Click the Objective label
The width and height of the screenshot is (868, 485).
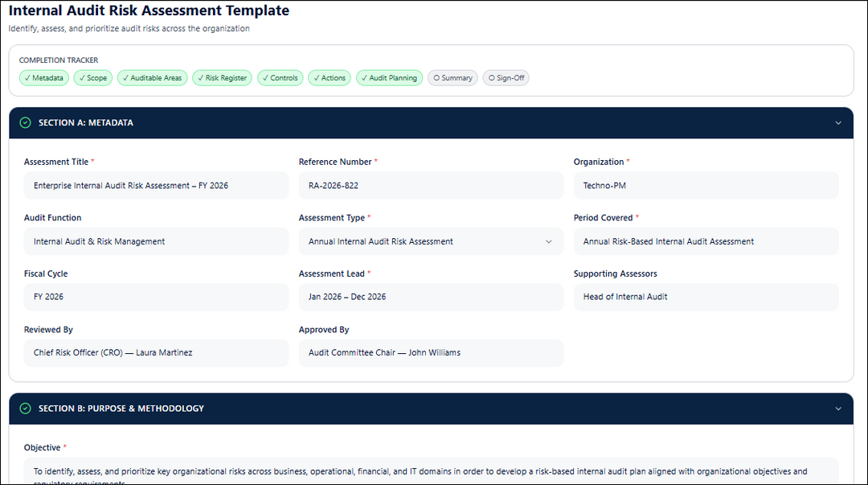coord(42,448)
